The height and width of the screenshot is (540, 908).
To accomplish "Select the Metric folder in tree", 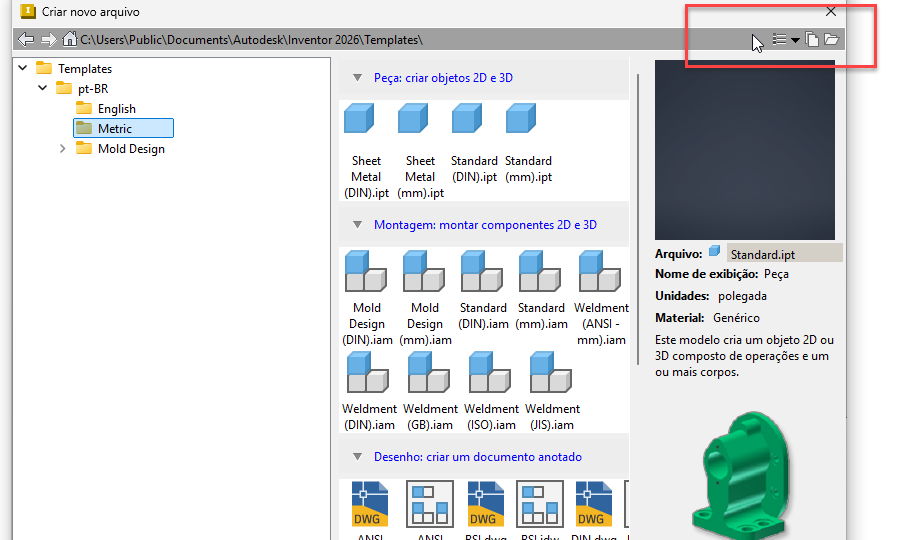I will [123, 128].
